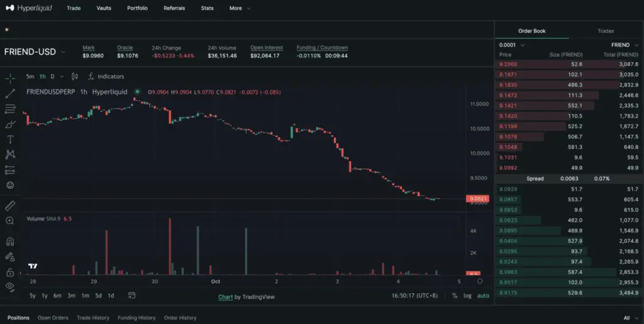Set chart range to 5d
The width and height of the screenshot is (644, 324).
pyautogui.click(x=99, y=296)
